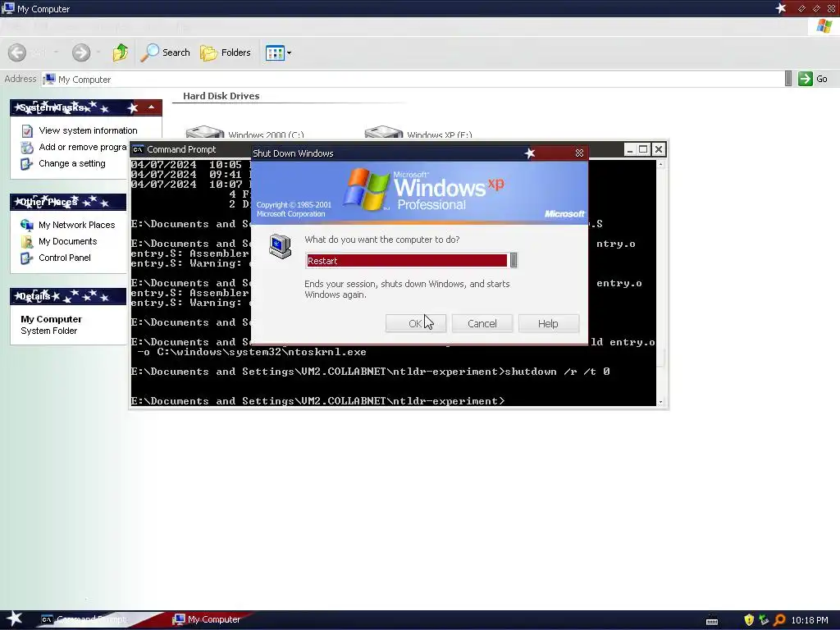Click the My Network Places globe icon
Viewport: 840px width, 630px height.
(27, 225)
